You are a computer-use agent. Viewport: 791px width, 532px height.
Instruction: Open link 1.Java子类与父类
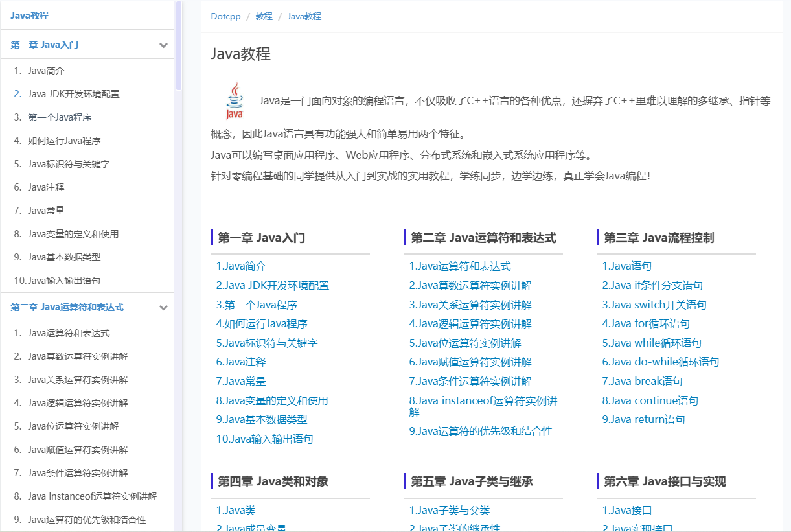(450, 511)
